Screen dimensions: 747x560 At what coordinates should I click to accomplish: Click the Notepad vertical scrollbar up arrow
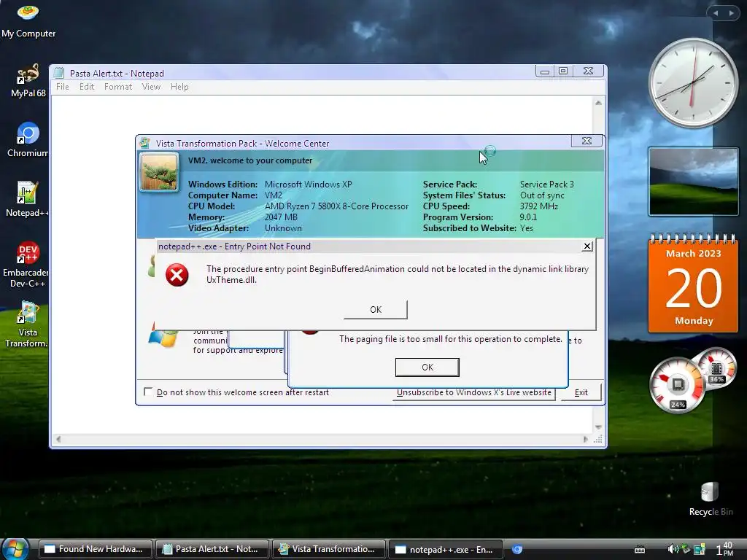[598, 103]
